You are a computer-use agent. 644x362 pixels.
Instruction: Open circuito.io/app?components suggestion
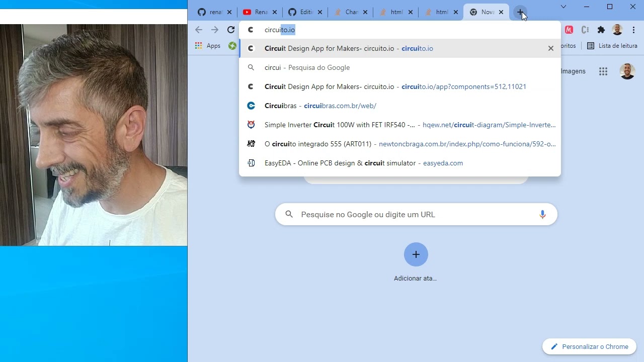coord(400,86)
